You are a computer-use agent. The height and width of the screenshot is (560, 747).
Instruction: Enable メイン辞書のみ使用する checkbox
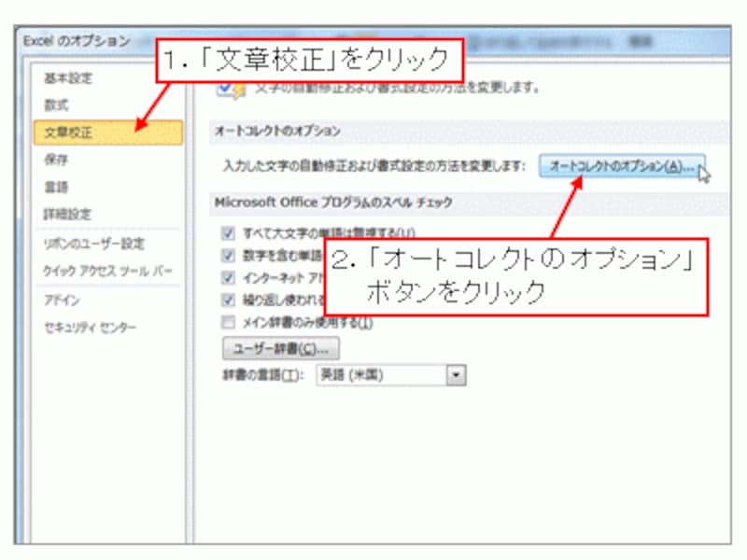click(228, 322)
